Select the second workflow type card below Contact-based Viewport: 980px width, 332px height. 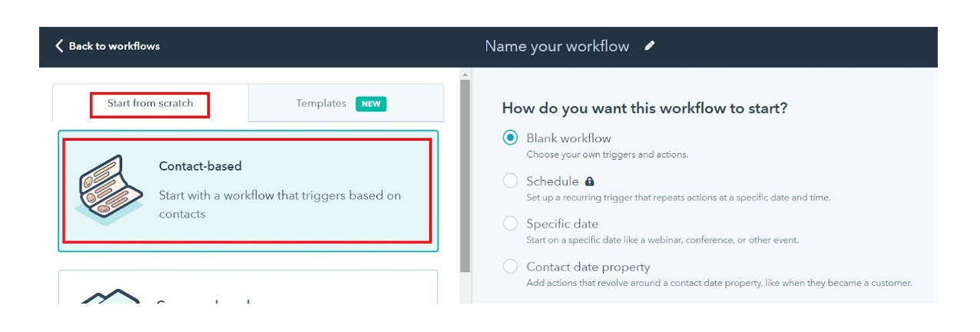248,287
